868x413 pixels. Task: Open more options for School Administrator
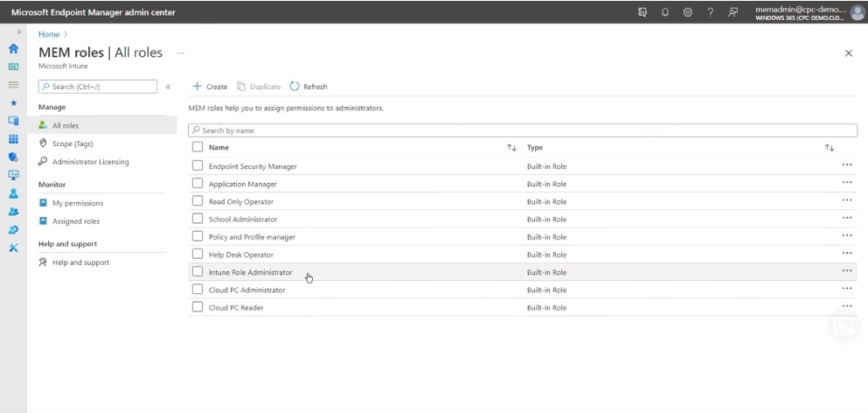(847, 218)
